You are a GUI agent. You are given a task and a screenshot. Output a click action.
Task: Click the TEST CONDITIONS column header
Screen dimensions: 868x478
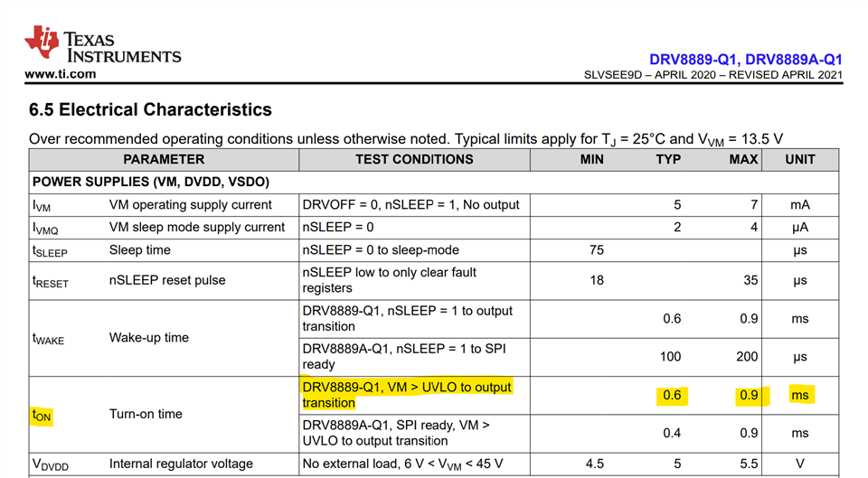pyautogui.click(x=414, y=159)
